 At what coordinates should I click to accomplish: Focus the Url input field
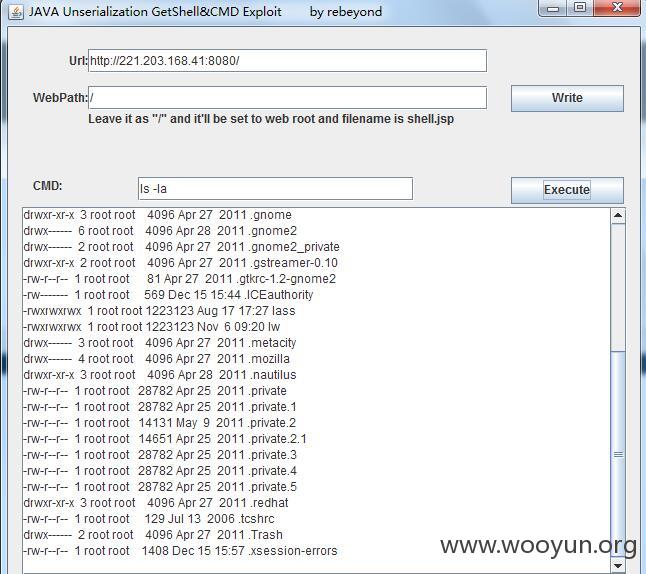288,61
